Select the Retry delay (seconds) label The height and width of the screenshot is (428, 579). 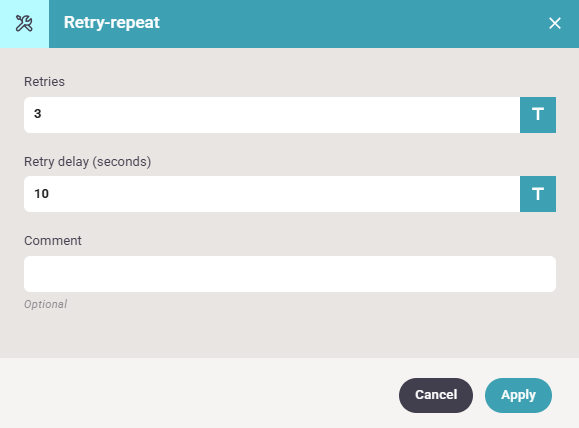pos(88,162)
